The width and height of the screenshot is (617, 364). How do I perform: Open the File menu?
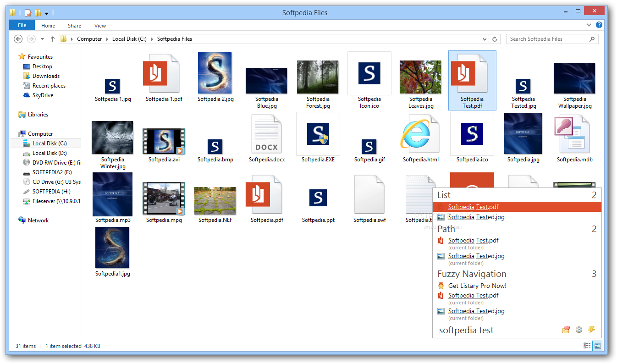click(x=22, y=26)
